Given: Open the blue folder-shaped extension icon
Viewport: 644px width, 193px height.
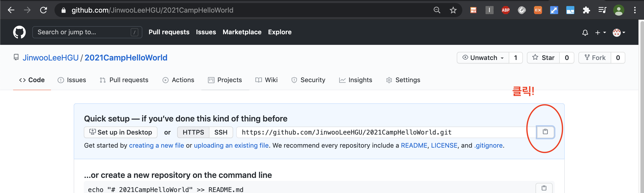Looking at the screenshot, I should (570, 10).
